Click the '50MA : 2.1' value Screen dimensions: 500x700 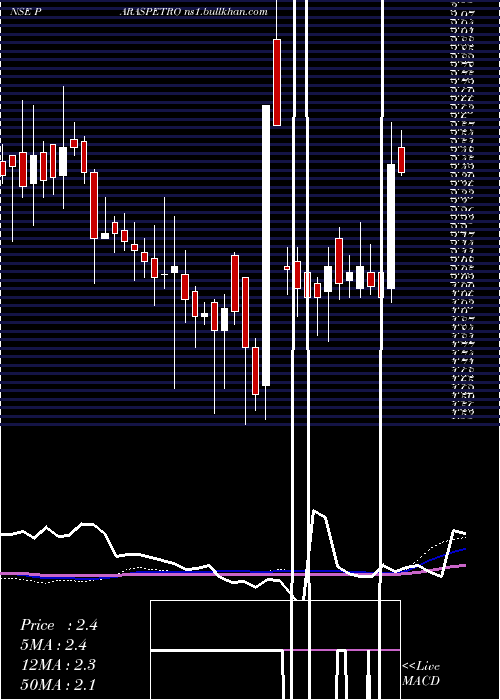point(58,684)
